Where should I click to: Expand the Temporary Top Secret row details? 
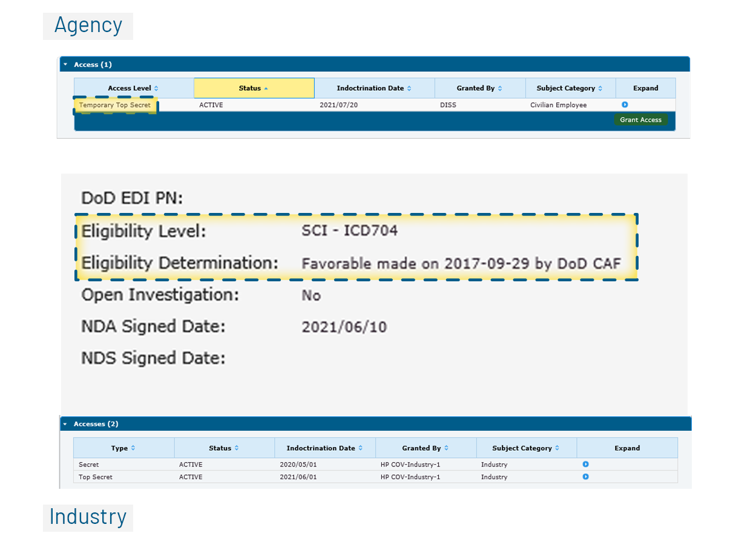[x=625, y=105]
